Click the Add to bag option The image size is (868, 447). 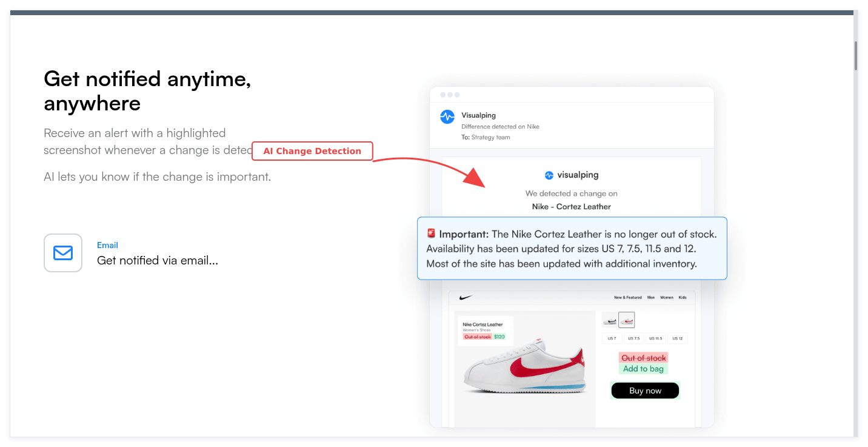pos(643,368)
